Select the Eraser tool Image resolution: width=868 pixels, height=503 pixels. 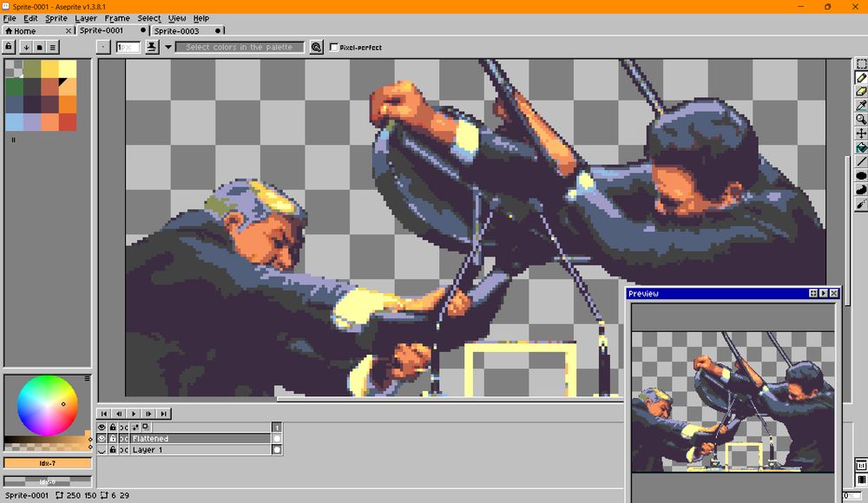click(x=861, y=91)
